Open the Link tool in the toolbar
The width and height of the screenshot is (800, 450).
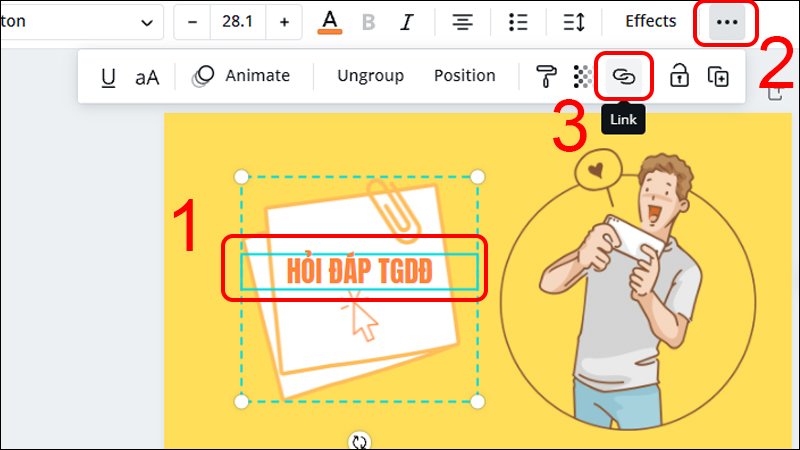point(624,76)
